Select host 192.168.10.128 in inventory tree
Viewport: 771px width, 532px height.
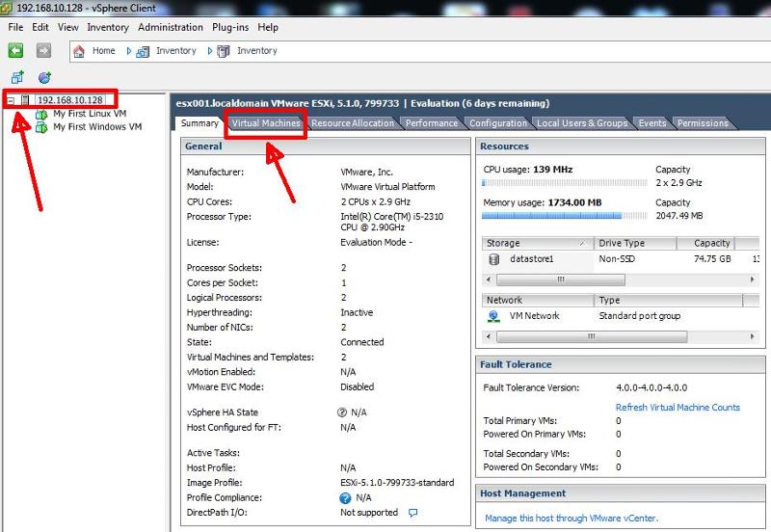click(x=70, y=100)
